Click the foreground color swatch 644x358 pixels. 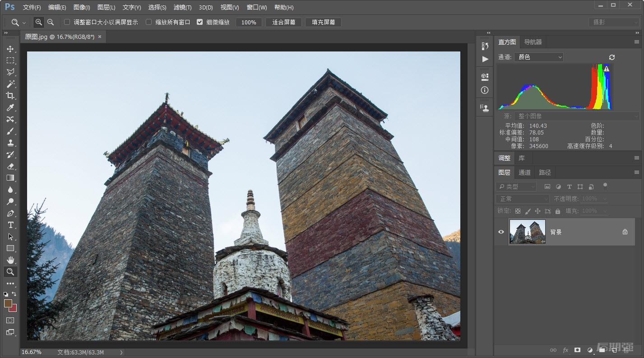(x=8, y=303)
